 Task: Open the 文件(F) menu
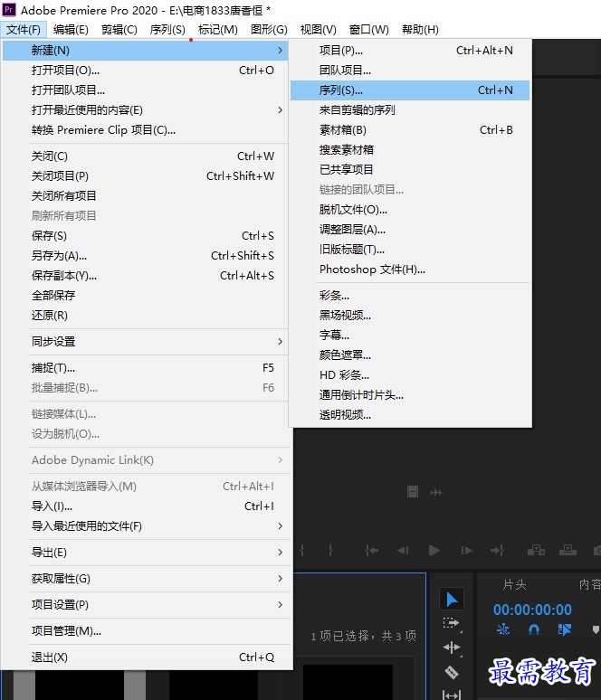coord(24,30)
